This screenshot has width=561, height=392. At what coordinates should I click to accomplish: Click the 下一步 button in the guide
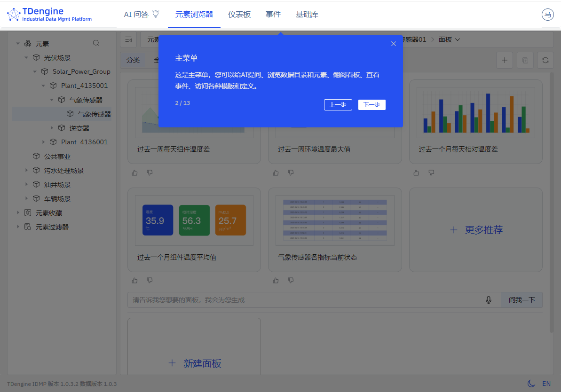pos(372,105)
